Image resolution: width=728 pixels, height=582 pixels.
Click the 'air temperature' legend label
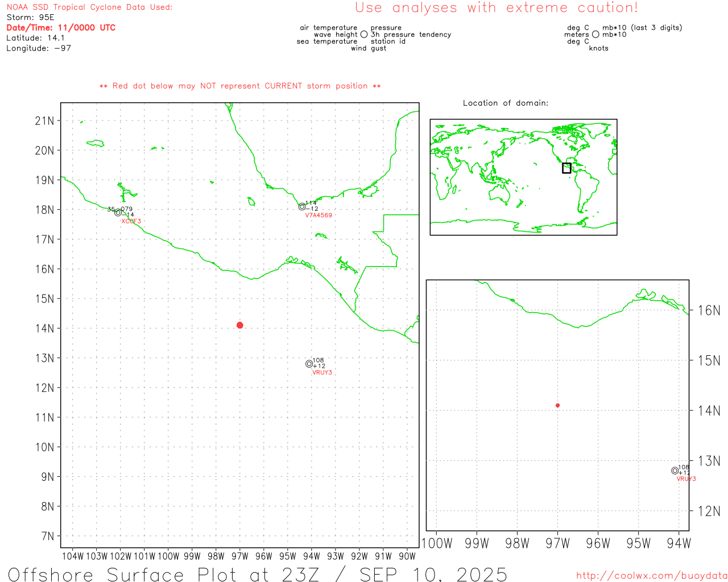click(x=329, y=28)
